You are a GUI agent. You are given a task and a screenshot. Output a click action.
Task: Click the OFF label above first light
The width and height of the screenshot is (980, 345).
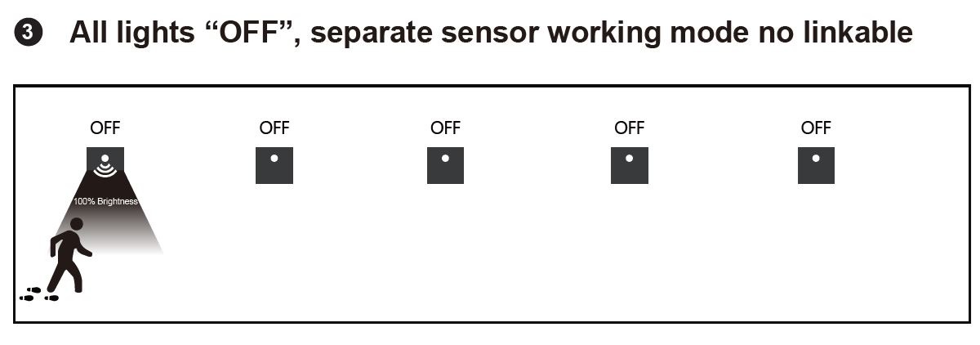pos(105,128)
